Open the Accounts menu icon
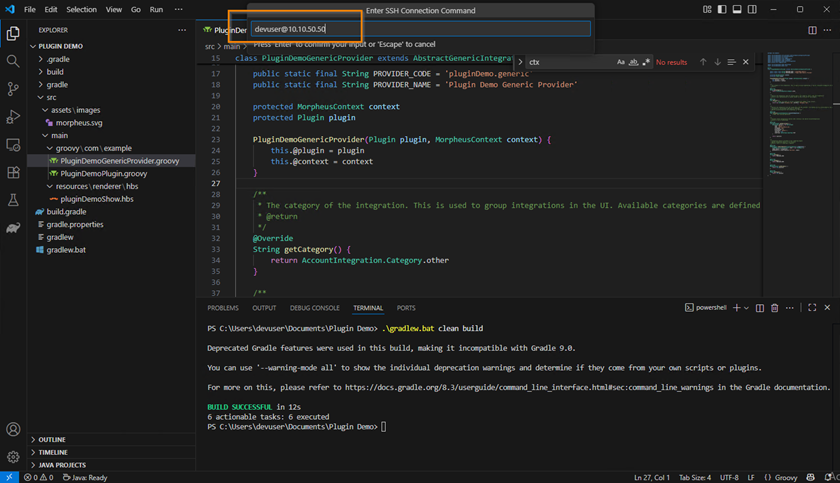This screenshot has height=483, width=840. (13, 429)
